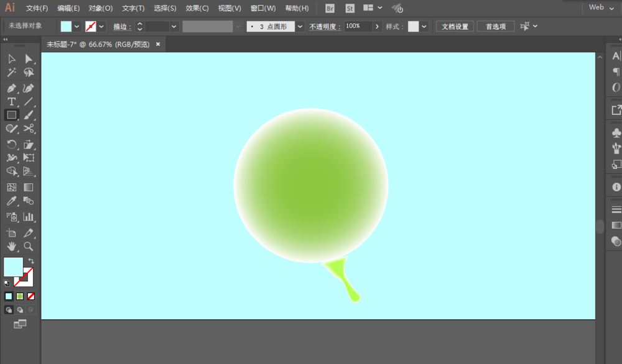Select the Type tool
622x364 pixels.
(x=10, y=101)
